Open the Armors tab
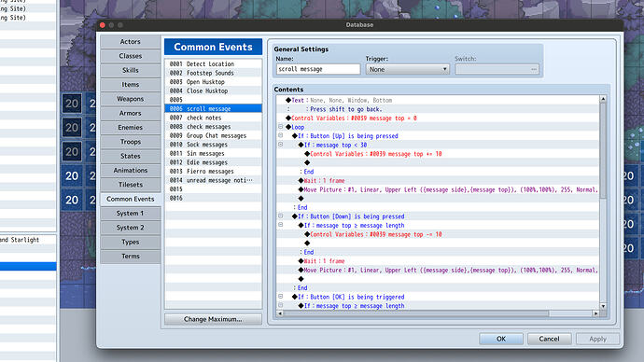Viewport: 644px width, 362px height. (130, 113)
